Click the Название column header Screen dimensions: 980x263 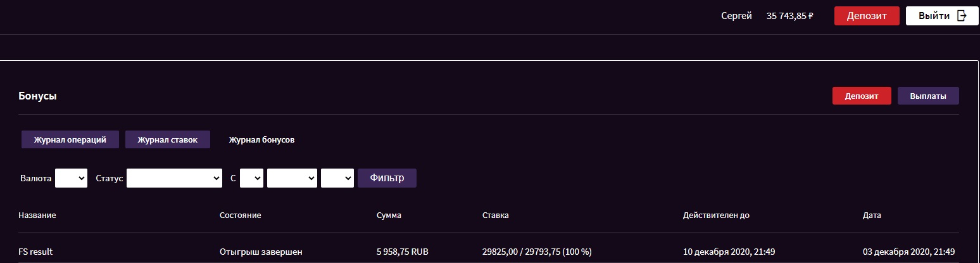37,215
